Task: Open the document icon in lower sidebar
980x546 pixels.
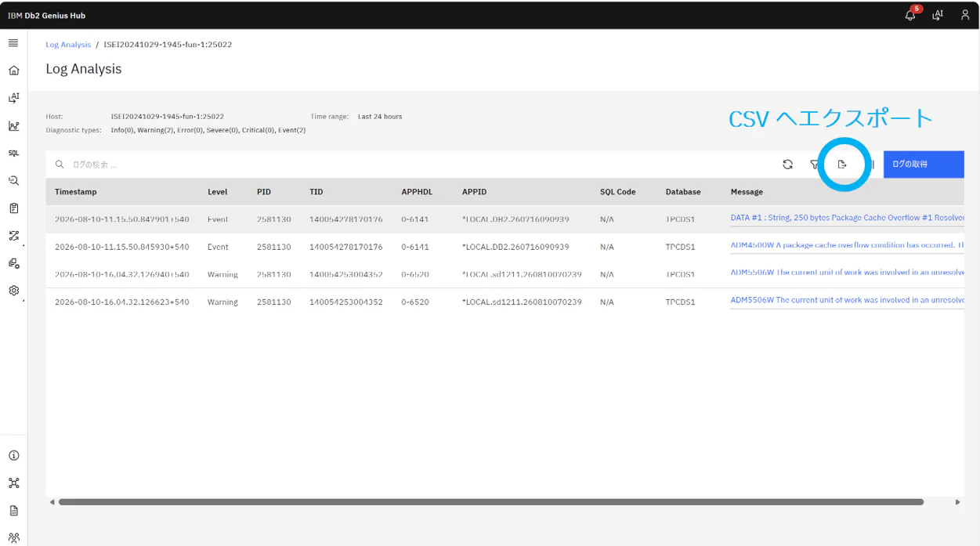Action: click(13, 511)
